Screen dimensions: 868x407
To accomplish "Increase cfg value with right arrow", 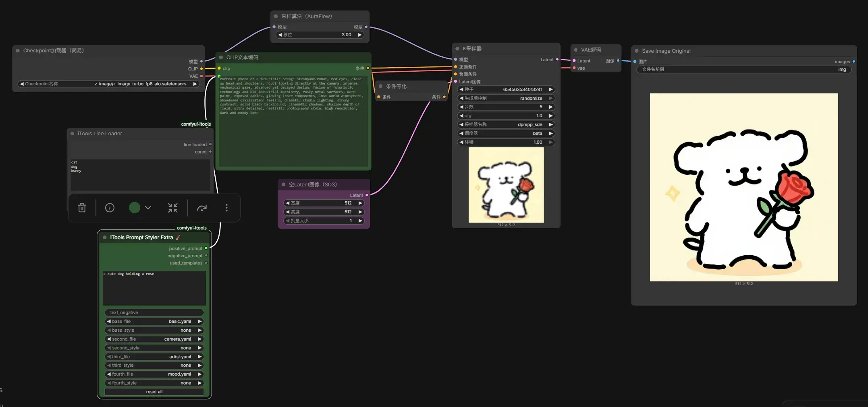I will [x=550, y=116].
